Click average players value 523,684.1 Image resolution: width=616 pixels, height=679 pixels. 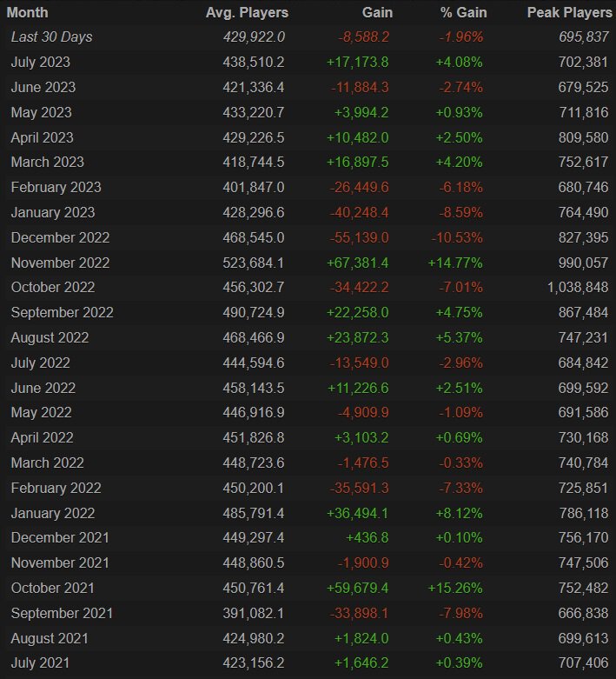254,263
